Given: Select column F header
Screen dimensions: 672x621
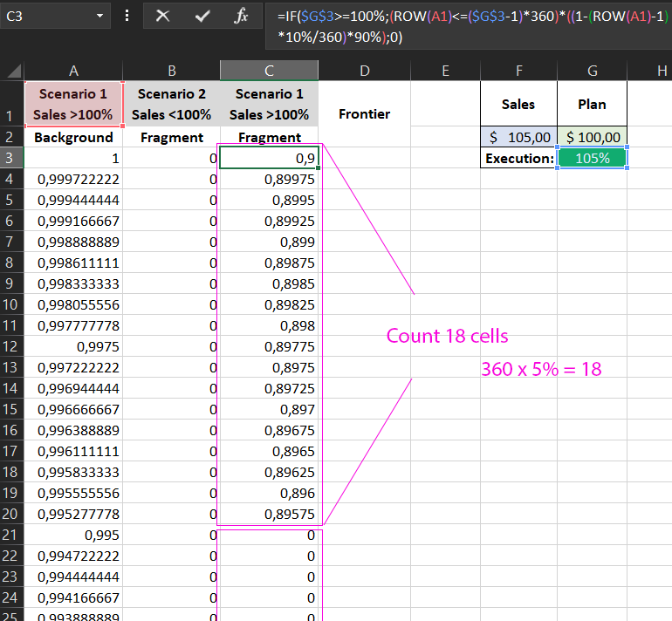Looking at the screenshot, I should 518,70.
